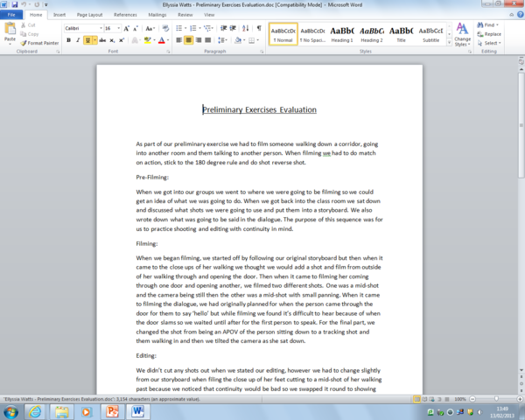Click the Decrease Indent icon
The image size is (525, 420).
coord(224,28)
